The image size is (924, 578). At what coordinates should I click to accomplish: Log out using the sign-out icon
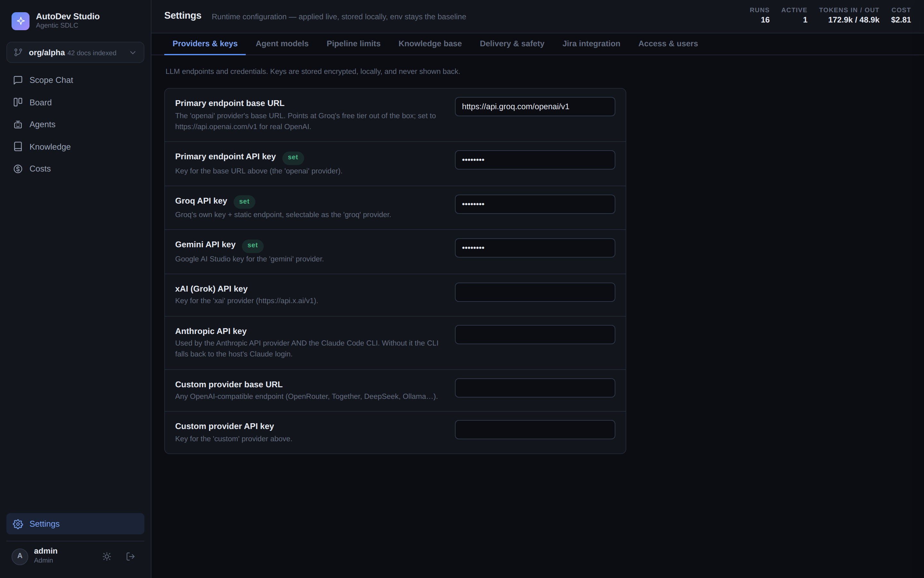(x=130, y=556)
